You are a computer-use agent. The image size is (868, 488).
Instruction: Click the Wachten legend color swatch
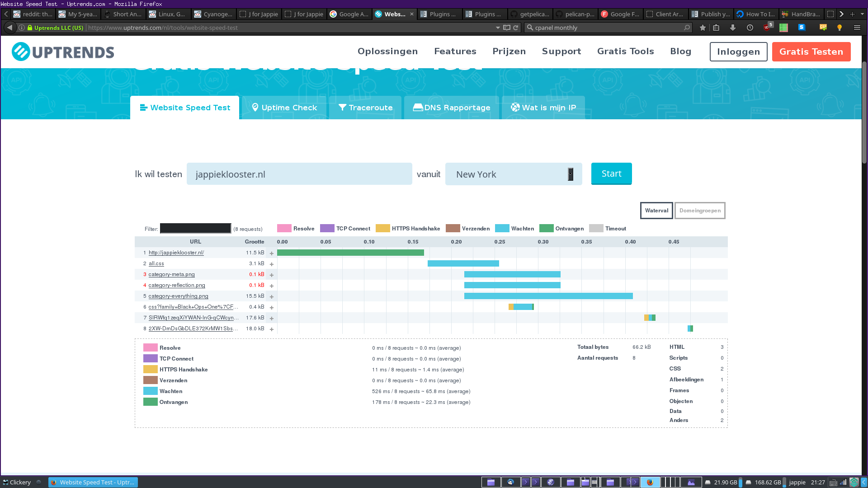[x=502, y=229]
